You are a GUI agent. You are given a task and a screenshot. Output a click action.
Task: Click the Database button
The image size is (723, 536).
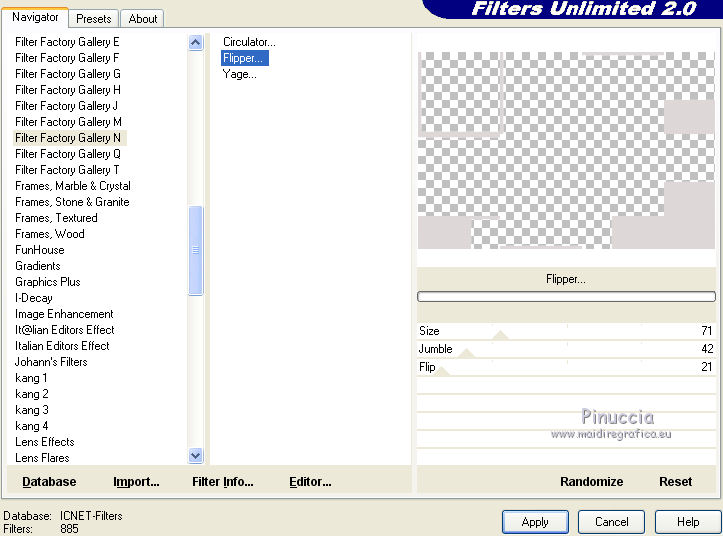click(49, 482)
